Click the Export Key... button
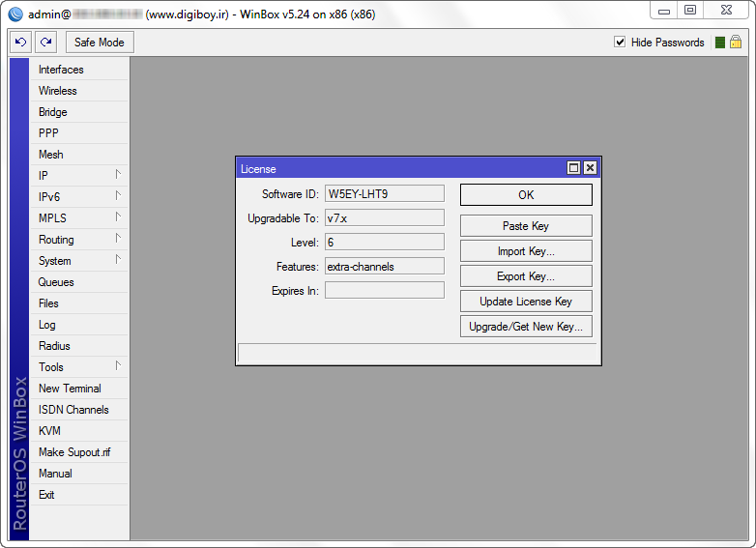The height and width of the screenshot is (548, 756). (x=526, y=275)
